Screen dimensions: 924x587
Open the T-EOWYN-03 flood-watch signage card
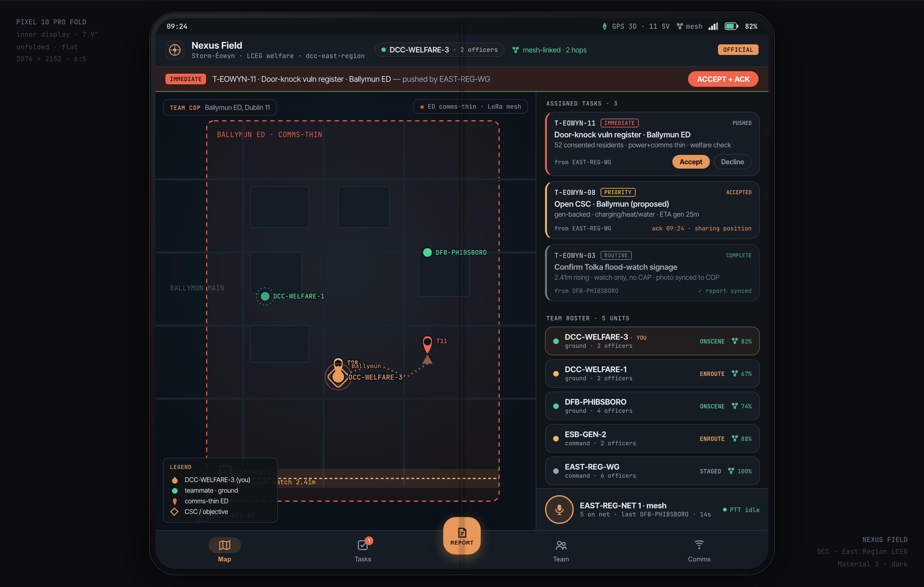tap(652, 273)
